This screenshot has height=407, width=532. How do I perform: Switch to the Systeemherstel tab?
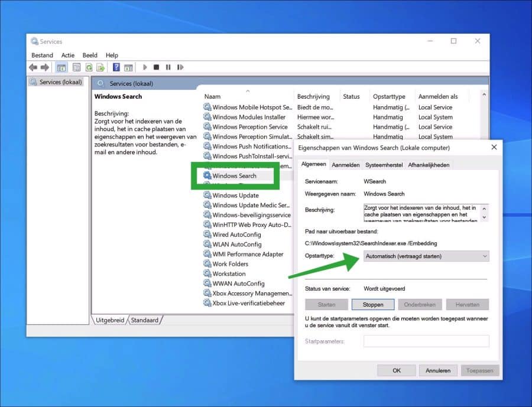pyautogui.click(x=384, y=165)
